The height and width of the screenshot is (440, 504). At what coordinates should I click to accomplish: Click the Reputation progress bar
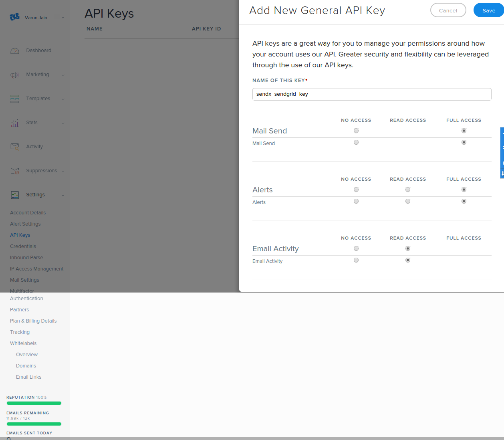pos(34,403)
